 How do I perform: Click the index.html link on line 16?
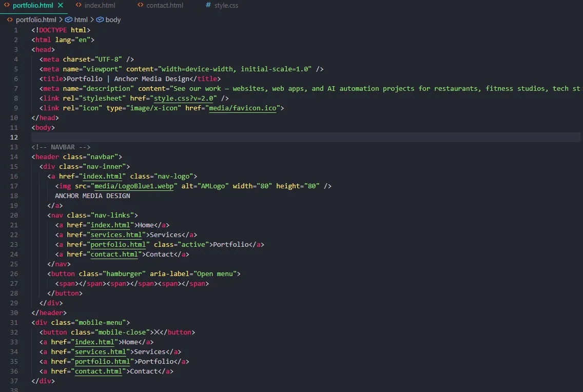pos(102,177)
